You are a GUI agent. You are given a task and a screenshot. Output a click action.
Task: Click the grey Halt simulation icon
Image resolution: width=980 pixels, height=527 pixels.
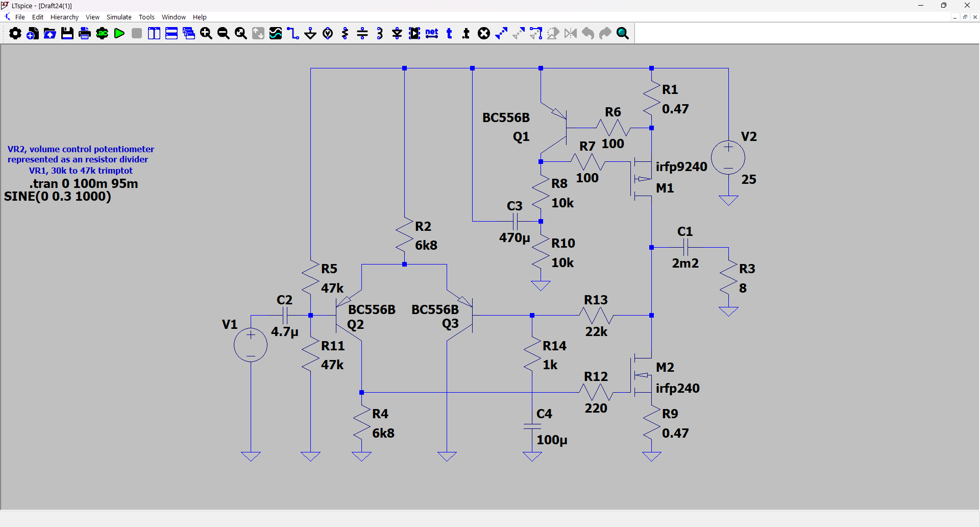[x=137, y=34]
